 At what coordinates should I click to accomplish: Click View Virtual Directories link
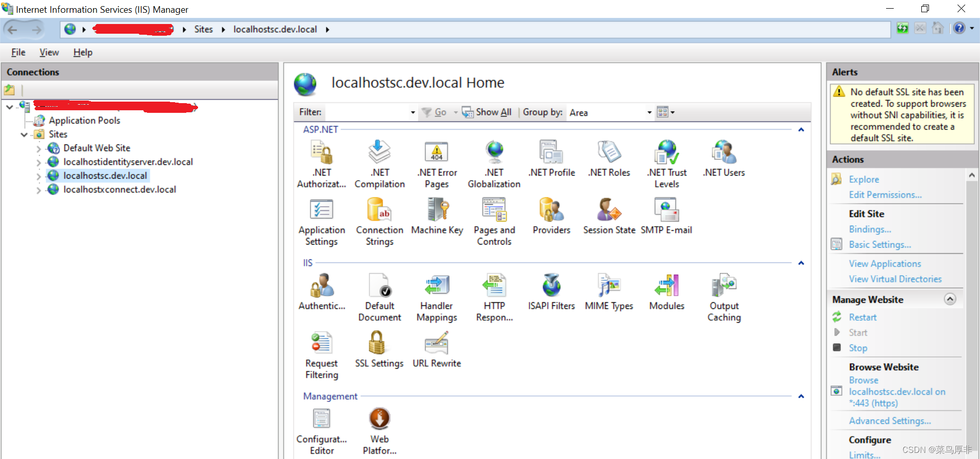895,279
